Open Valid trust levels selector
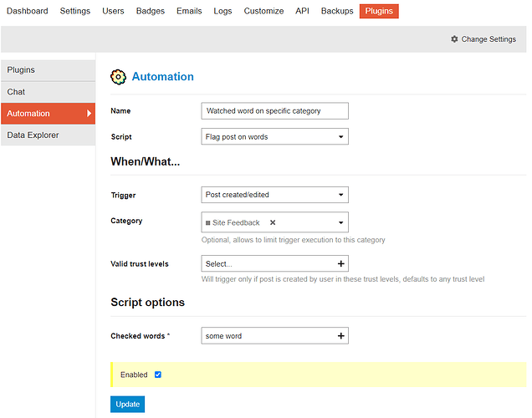Image resolution: width=532 pixels, height=418 pixels. [275, 263]
